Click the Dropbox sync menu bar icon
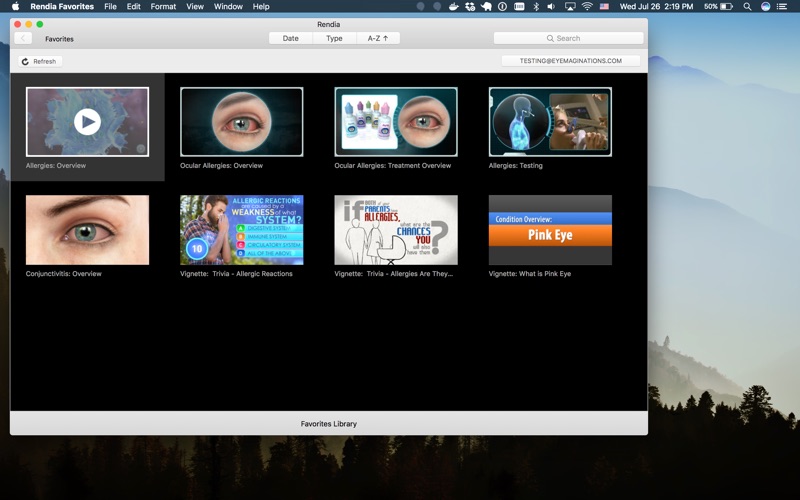The height and width of the screenshot is (500, 800). tap(470, 7)
